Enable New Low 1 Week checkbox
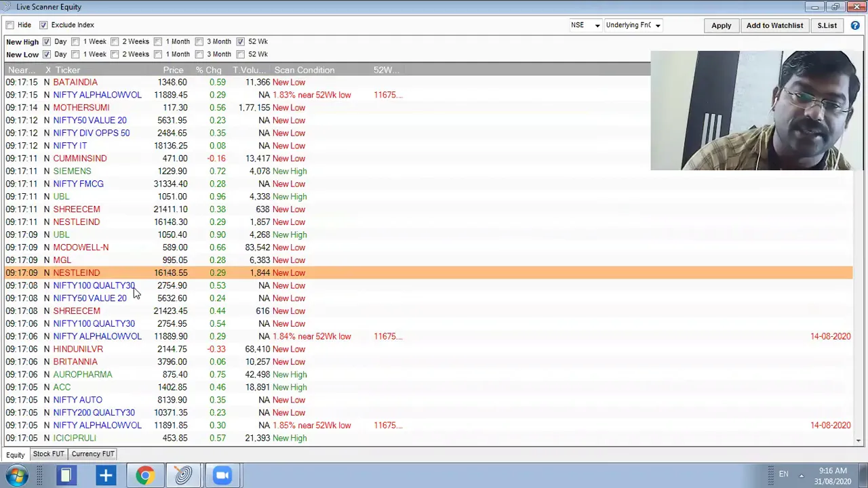The height and width of the screenshot is (488, 868). click(75, 54)
